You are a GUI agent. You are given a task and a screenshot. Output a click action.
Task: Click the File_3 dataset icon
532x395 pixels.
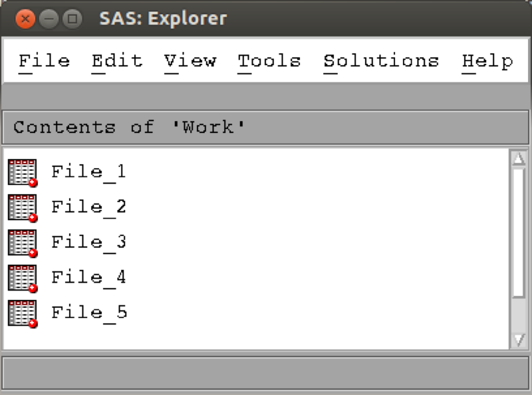[x=23, y=243]
